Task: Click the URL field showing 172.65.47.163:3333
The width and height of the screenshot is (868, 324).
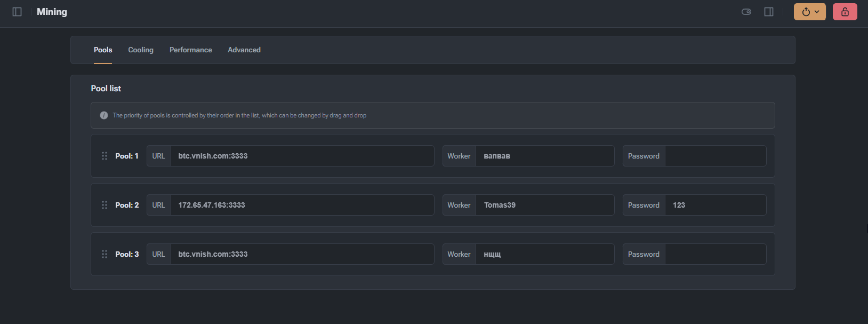Action: click(302, 205)
